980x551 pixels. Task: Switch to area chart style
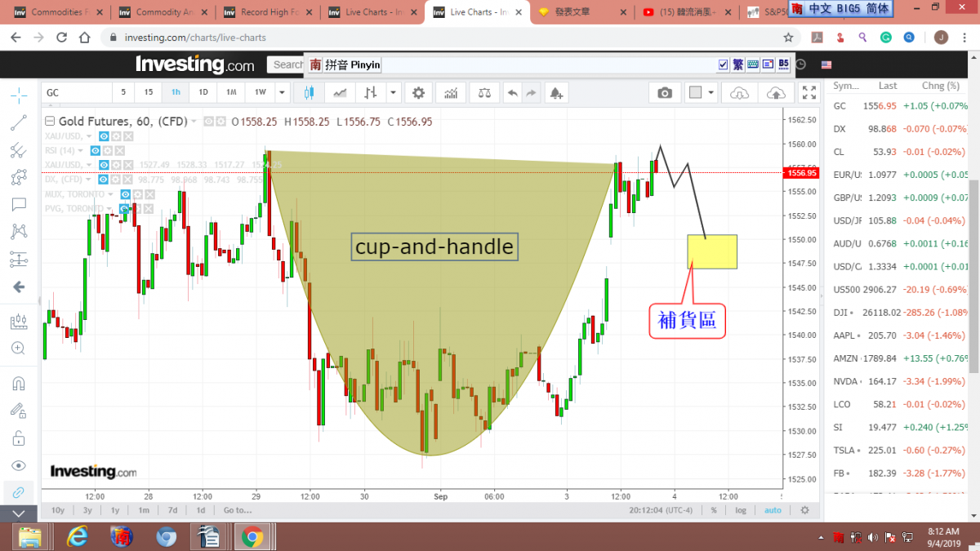[x=340, y=93]
